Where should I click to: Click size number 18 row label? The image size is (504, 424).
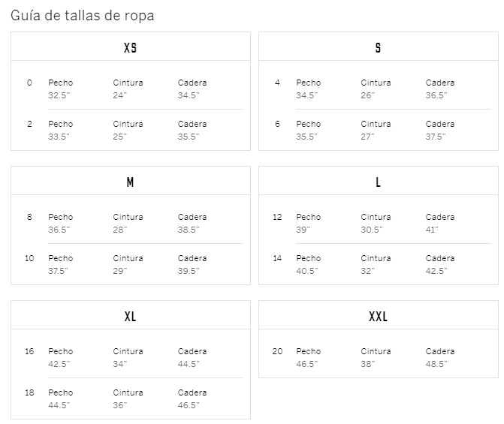[29, 392]
